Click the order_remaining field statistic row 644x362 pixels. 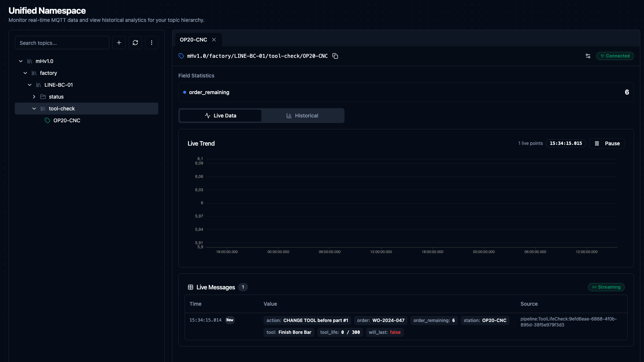coord(406,92)
